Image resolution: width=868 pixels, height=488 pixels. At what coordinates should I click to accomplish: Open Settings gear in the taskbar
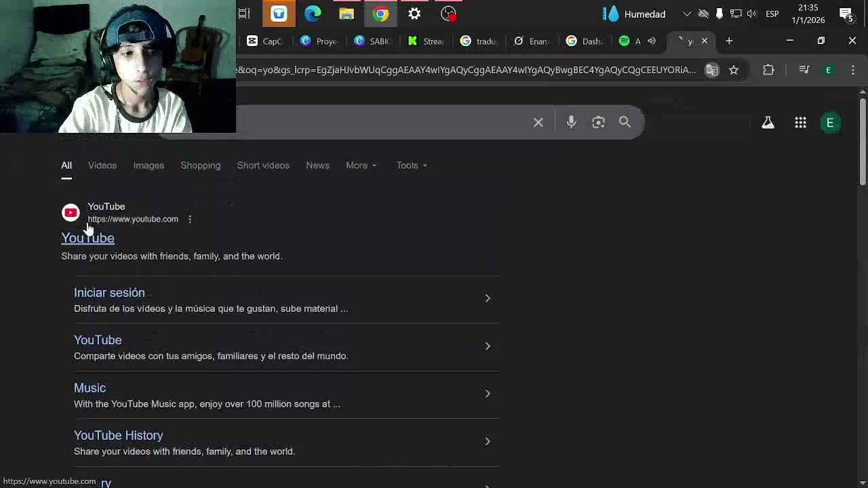coord(414,14)
